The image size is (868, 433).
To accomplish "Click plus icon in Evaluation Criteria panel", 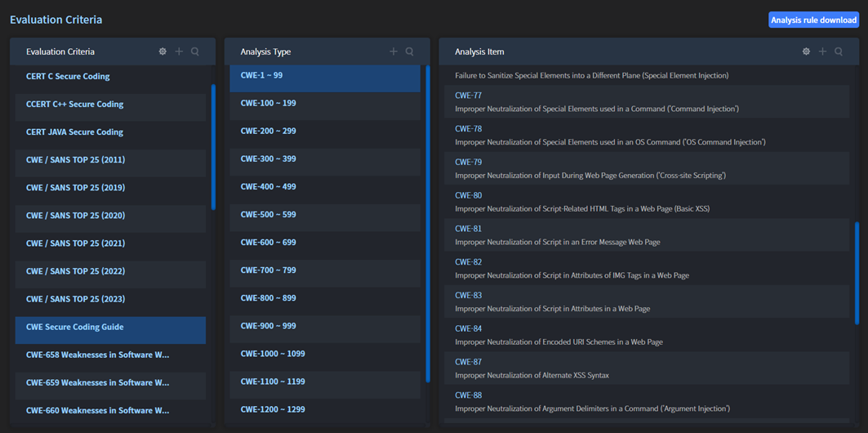I will [x=179, y=51].
